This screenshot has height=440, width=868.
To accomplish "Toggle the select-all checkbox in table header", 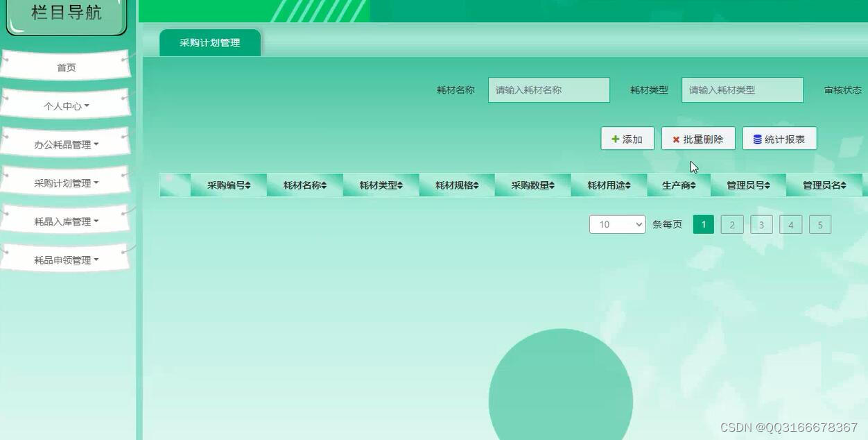I will click(x=168, y=179).
